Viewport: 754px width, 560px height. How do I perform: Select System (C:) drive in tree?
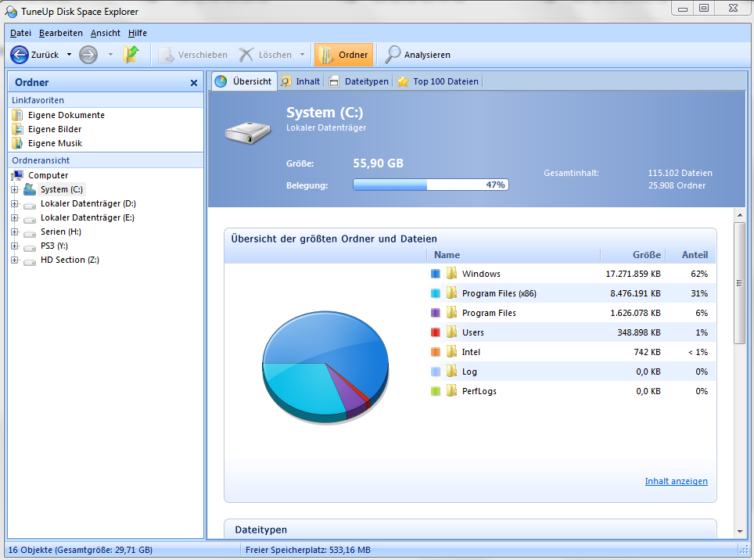pos(62,189)
